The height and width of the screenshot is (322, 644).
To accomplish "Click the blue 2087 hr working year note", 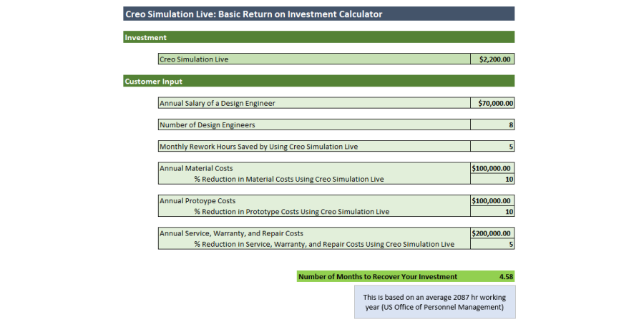I will [x=434, y=302].
